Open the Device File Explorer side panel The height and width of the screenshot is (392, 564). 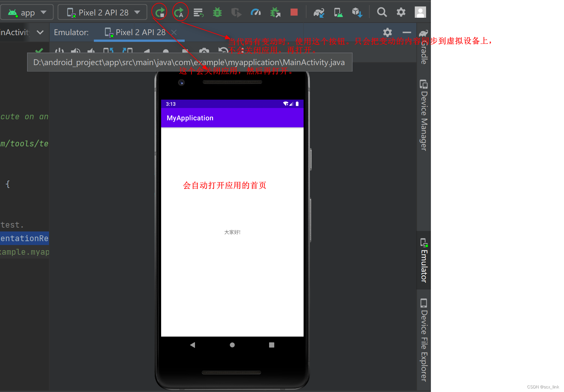tap(424, 340)
